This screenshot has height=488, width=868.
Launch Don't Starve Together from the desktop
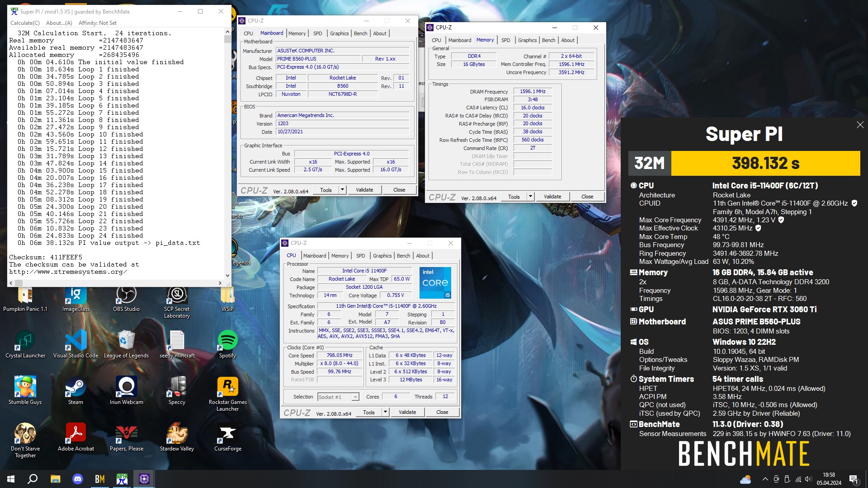25,441
